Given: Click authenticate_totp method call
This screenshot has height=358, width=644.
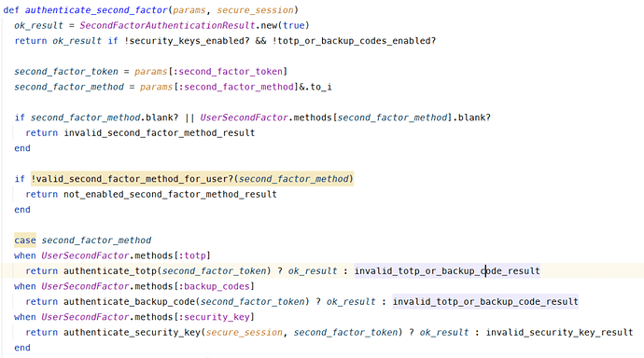Looking at the screenshot, I should [x=110, y=271].
